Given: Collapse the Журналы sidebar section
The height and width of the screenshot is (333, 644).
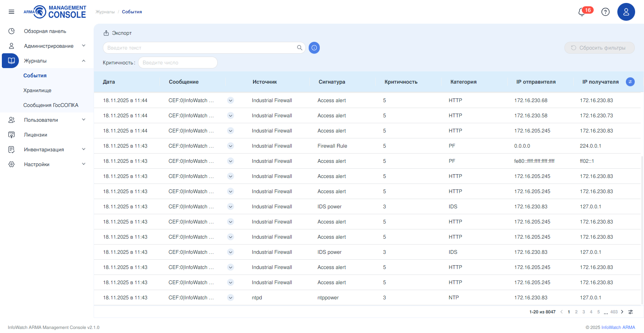Looking at the screenshot, I should pos(84,61).
